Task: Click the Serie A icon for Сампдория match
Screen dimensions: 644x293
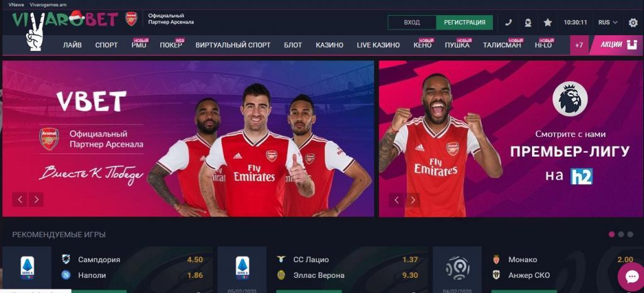Action: pos(27,268)
